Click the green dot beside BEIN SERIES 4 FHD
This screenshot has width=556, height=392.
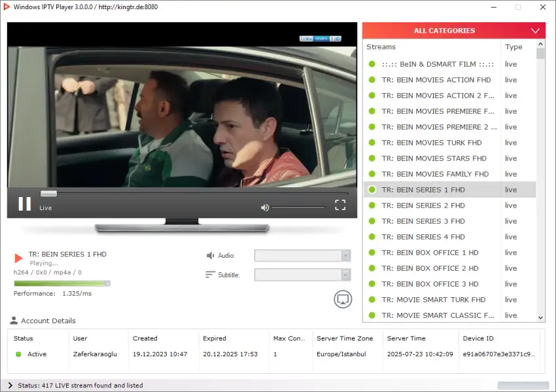pos(372,237)
